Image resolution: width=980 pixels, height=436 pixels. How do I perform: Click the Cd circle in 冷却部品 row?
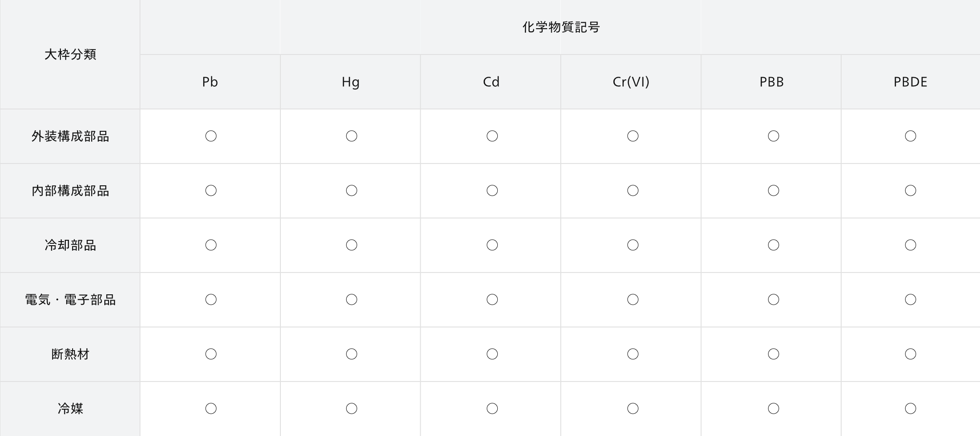pyautogui.click(x=492, y=245)
